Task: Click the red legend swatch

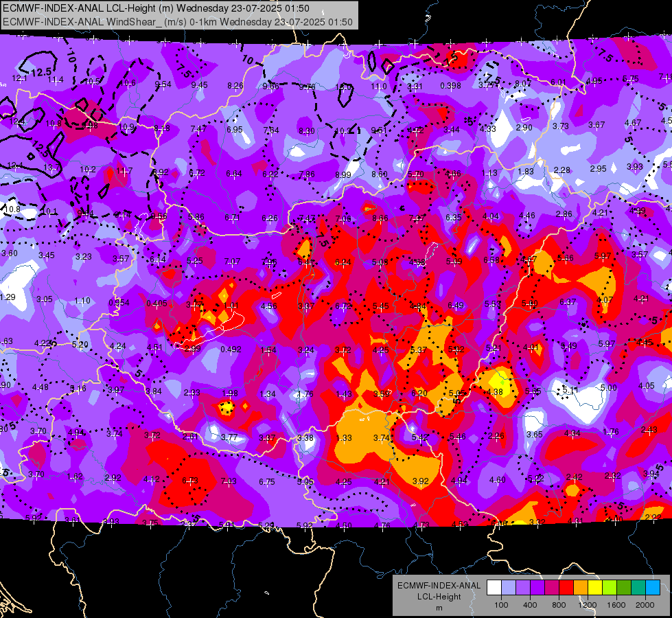Action: (566, 588)
